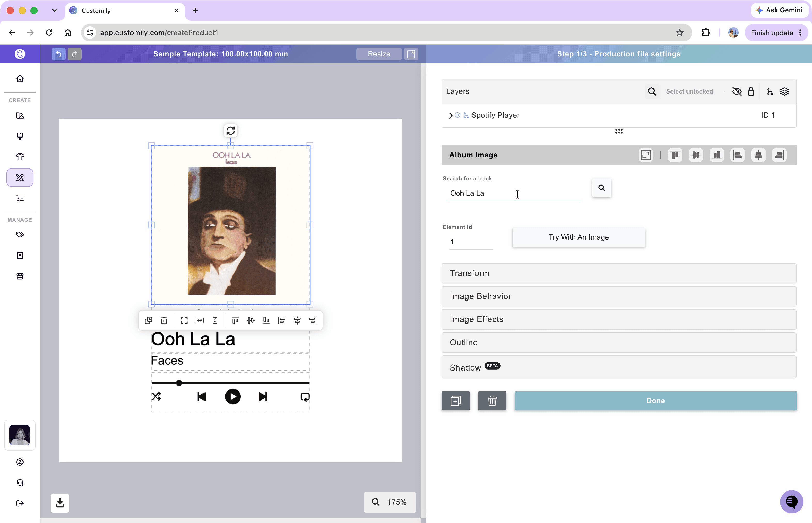
Task: Open the t-shirt products icon in the sidebar
Action: click(x=20, y=157)
